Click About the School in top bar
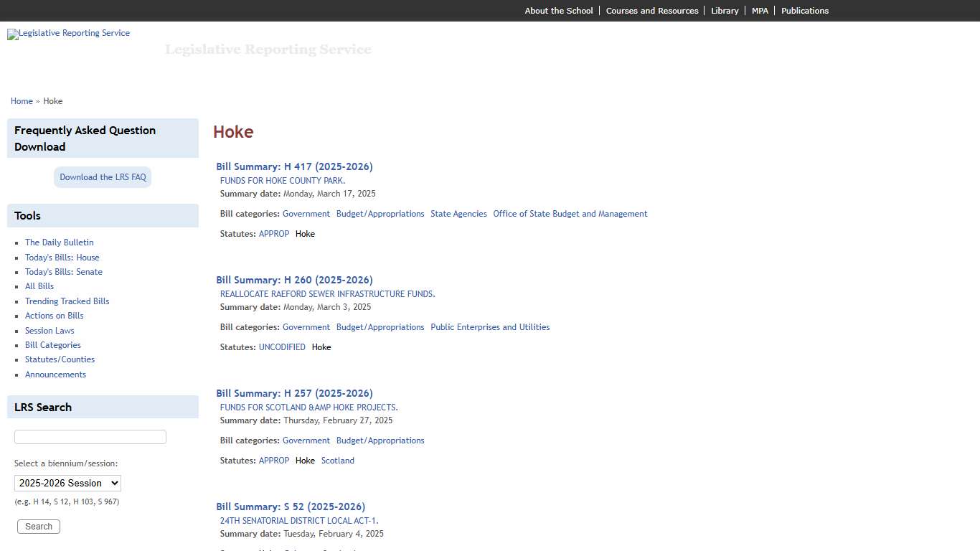The image size is (980, 551). click(558, 10)
